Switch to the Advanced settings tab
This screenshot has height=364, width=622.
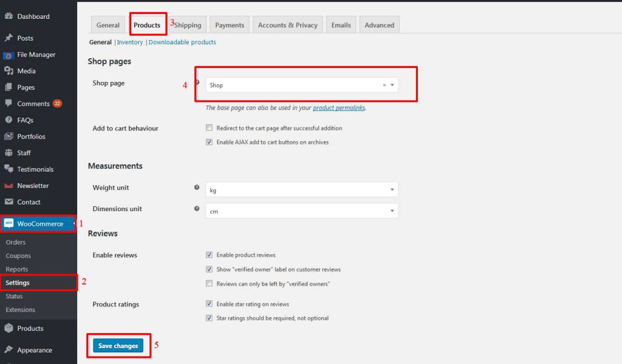click(379, 25)
